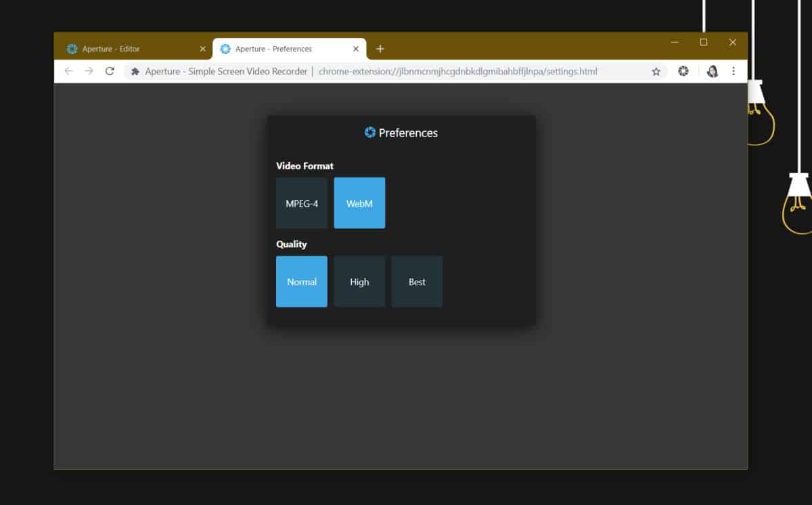Click the Video Format label
Screen dimensions: 812x505
pos(304,166)
